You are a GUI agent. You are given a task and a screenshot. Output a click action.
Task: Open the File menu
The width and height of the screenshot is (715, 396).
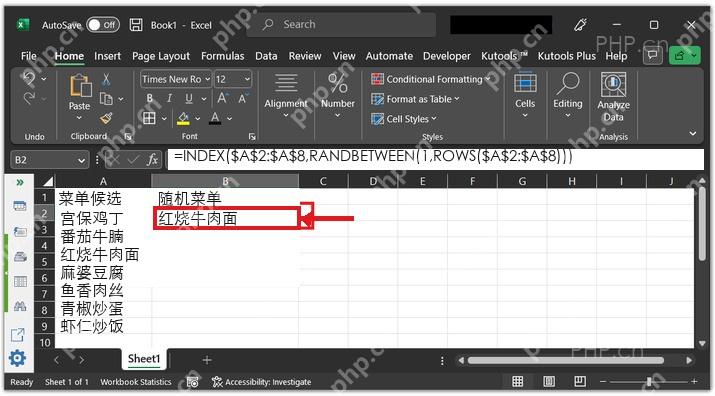point(29,56)
